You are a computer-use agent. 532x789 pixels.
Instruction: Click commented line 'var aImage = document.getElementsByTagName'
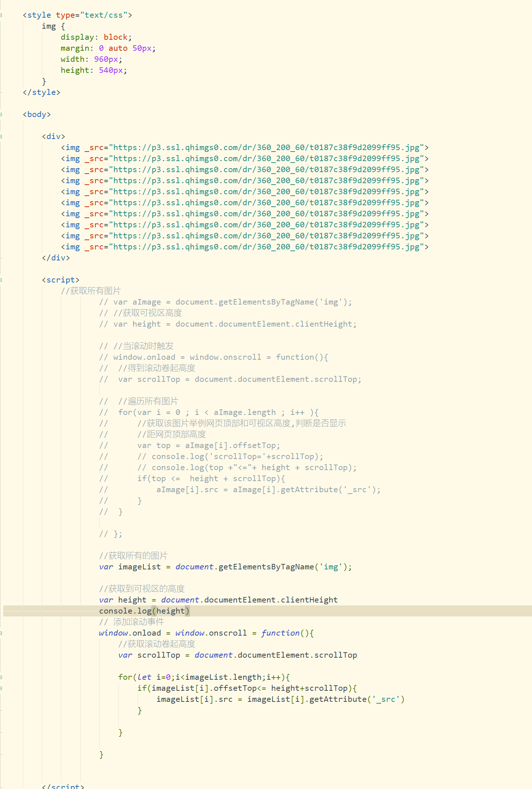pos(226,302)
